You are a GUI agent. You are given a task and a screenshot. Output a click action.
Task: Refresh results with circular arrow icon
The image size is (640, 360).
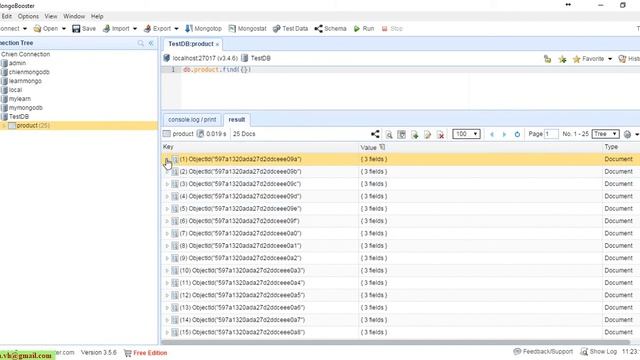pyautogui.click(x=517, y=134)
